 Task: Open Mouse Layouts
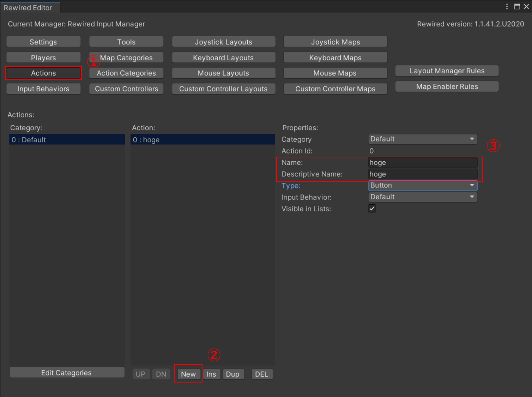223,73
